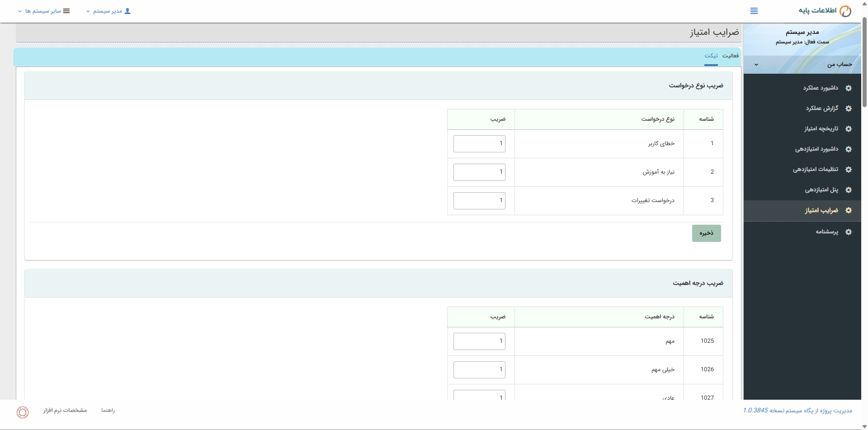Open the پرسشنامه sidebar item
Image resolution: width=868 pixels, height=430 pixels.
pos(827,232)
